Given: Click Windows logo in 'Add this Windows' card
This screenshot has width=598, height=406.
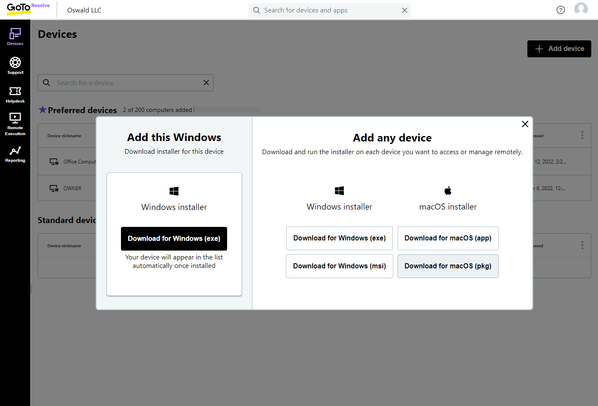Looking at the screenshot, I should pos(174,191).
